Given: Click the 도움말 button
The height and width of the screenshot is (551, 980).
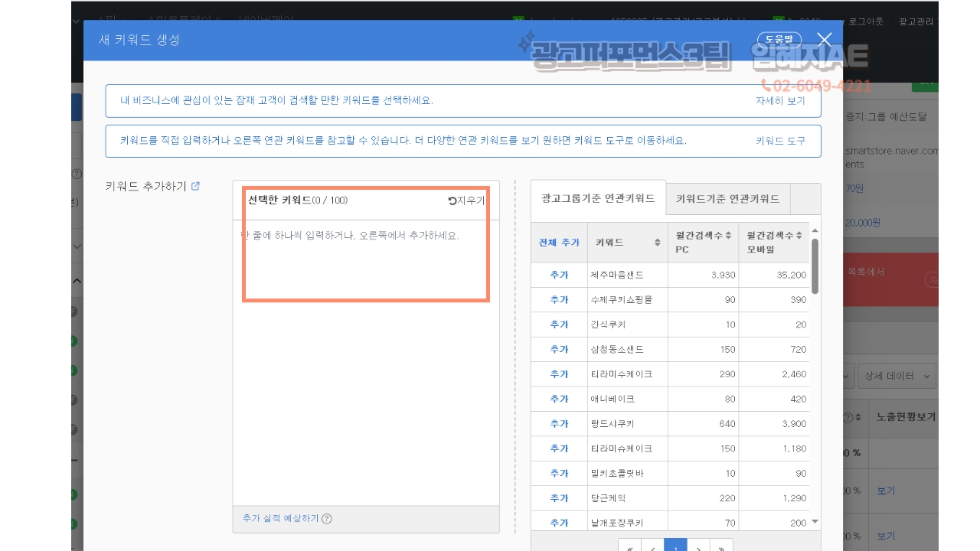Looking at the screenshot, I should (x=779, y=39).
